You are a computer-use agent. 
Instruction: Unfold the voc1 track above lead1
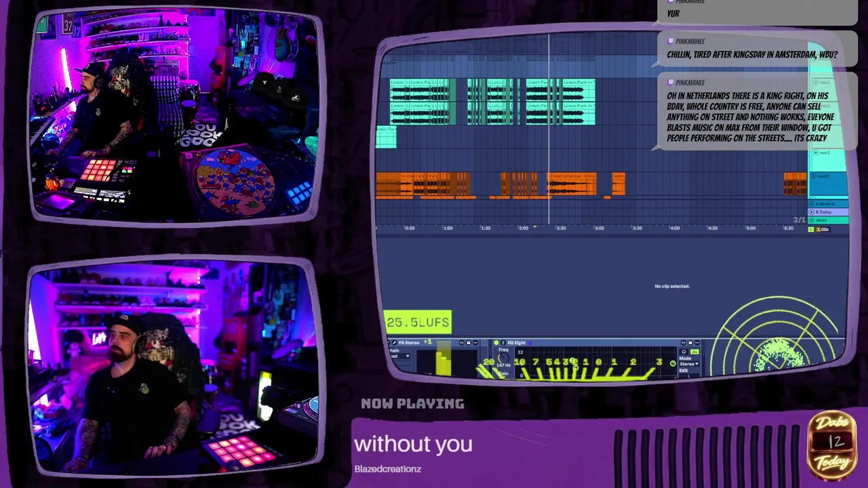coord(815,152)
